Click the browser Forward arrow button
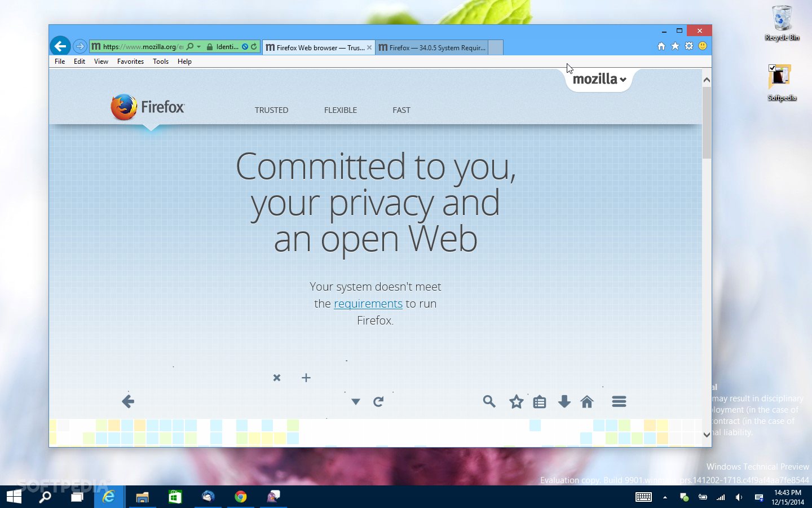Image resolution: width=812 pixels, height=508 pixels. pyautogui.click(x=80, y=46)
